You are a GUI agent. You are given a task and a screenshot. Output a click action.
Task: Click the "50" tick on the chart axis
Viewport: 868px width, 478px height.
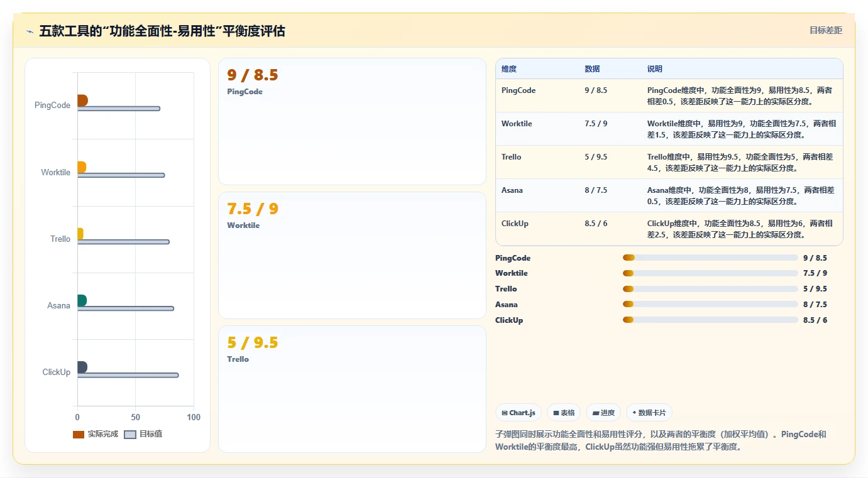[136, 418]
